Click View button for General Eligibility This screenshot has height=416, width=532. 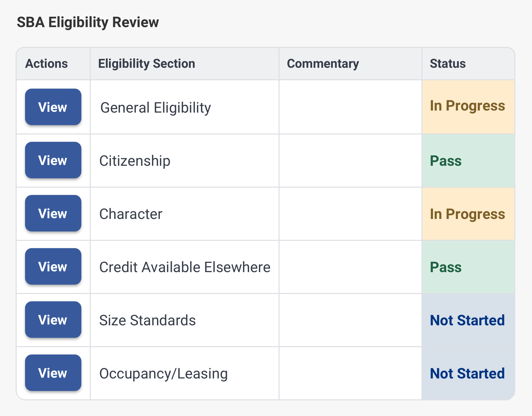53,107
